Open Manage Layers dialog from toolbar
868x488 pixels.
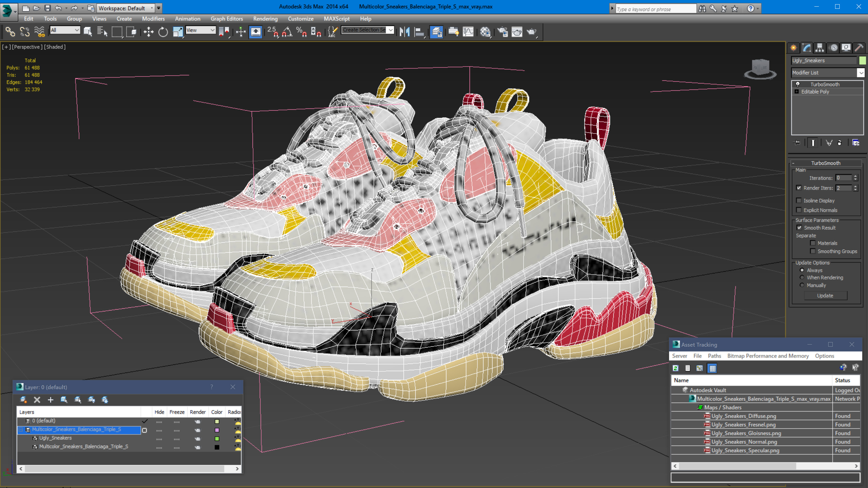[436, 32]
